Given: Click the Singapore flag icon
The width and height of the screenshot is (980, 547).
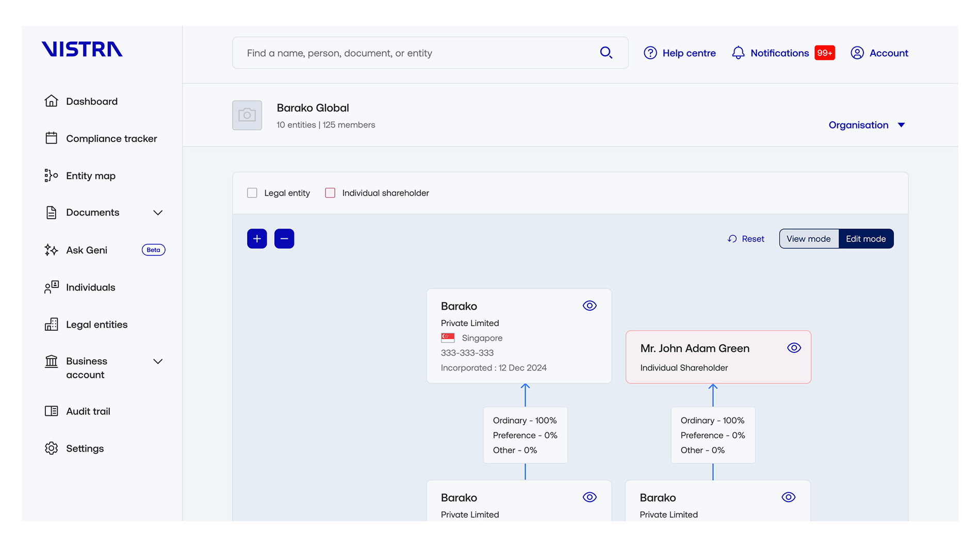Looking at the screenshot, I should point(448,338).
